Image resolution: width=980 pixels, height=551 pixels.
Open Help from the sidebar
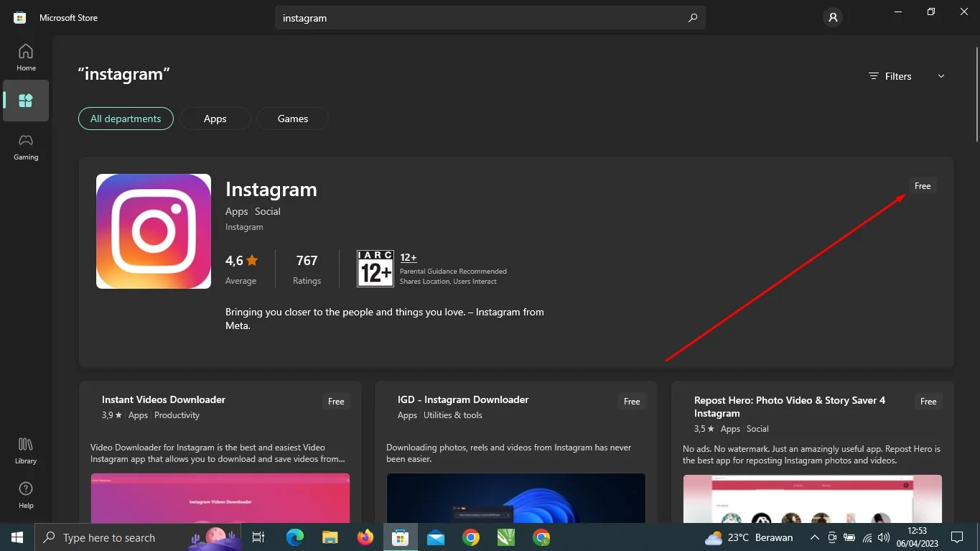pyautogui.click(x=26, y=495)
